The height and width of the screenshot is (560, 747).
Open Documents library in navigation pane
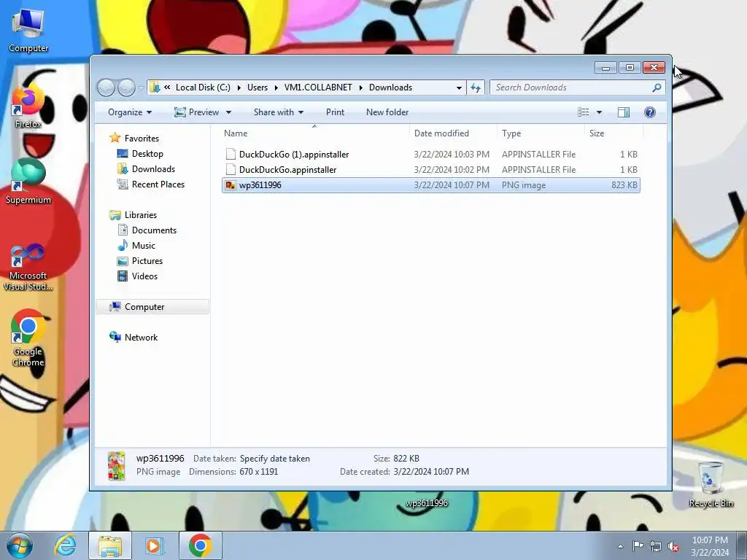point(154,230)
